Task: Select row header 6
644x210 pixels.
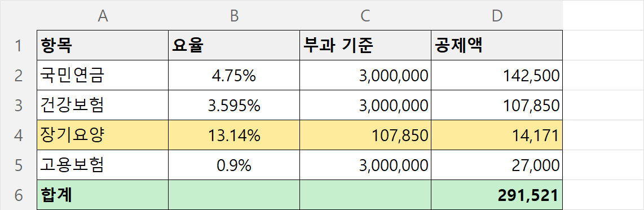Action: 19,195
